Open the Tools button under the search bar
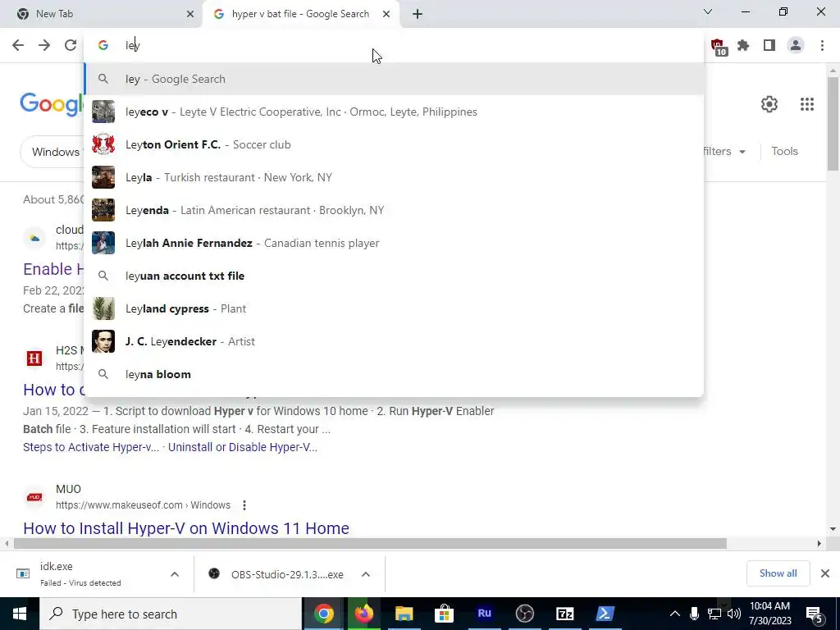The image size is (840, 630). click(784, 152)
